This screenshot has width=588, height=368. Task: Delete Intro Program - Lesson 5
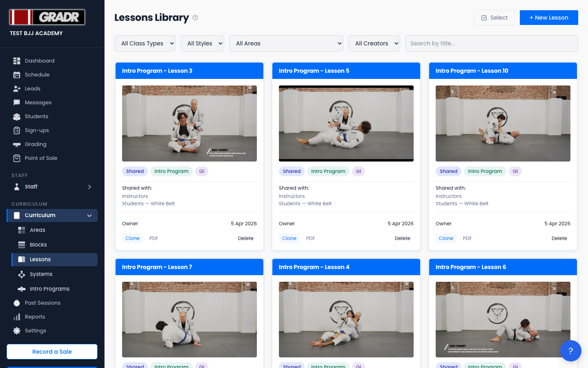tap(403, 238)
